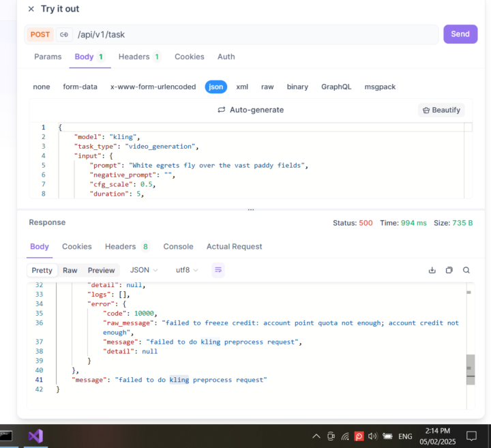The width and height of the screenshot is (491, 448).
Task: Select the Preview response view
Action: (x=101, y=270)
